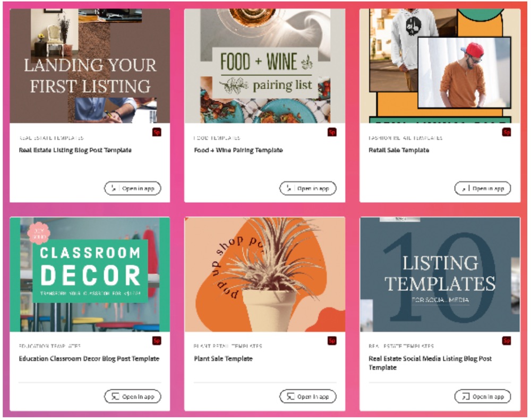Click Adobe Spark icon on Food + Wine card
The width and height of the screenshot is (531, 420).
332,132
